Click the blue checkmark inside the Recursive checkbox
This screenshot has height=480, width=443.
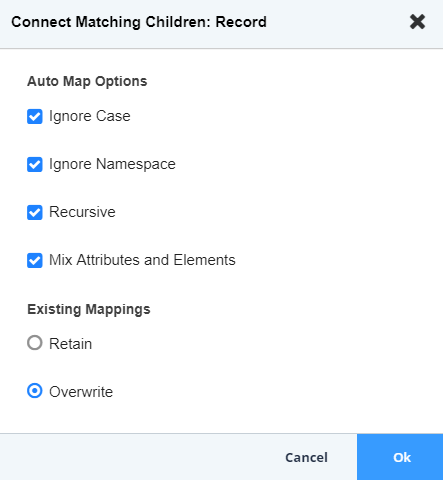point(35,212)
